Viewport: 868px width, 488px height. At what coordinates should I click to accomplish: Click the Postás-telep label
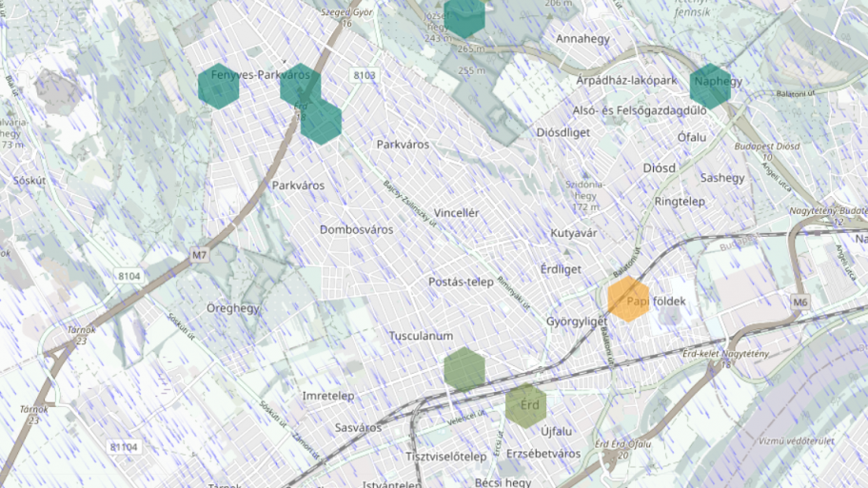[461, 282]
